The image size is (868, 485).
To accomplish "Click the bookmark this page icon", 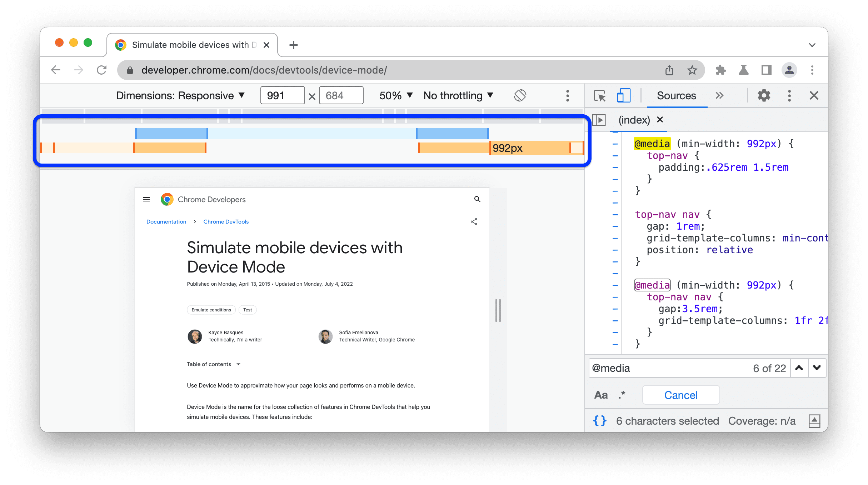I will (x=692, y=69).
